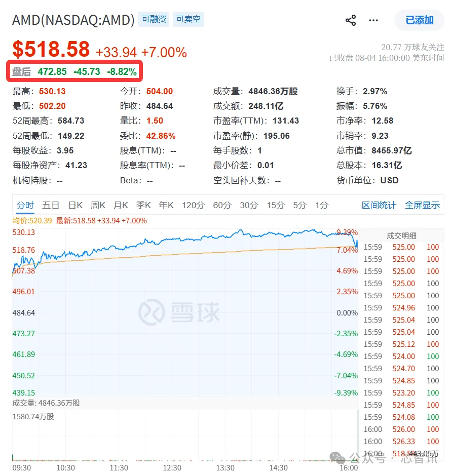Click the AMD(NASDAQ:AMD) title
Screen dimensions: 452x476
73,20
